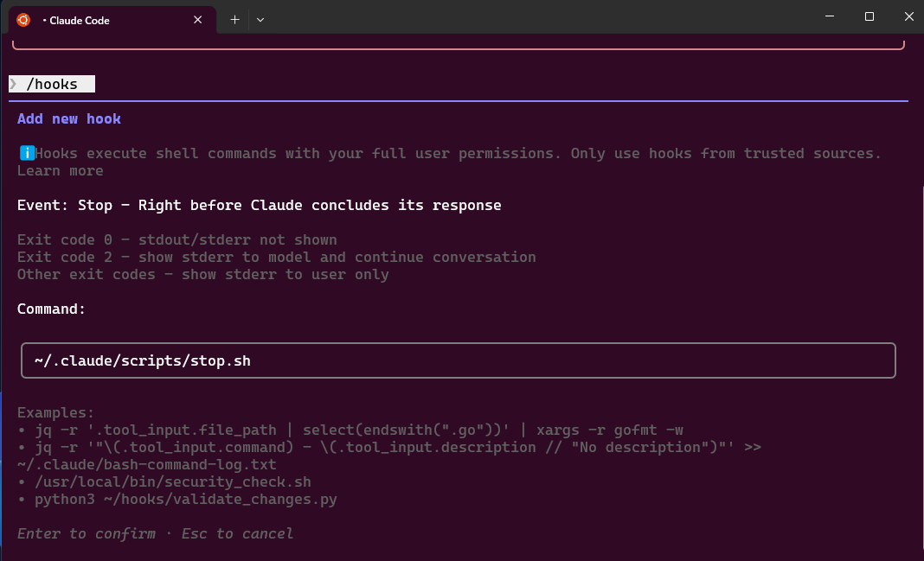Click the validate_changes.py example
The width and height of the screenshot is (924, 561).
185,499
